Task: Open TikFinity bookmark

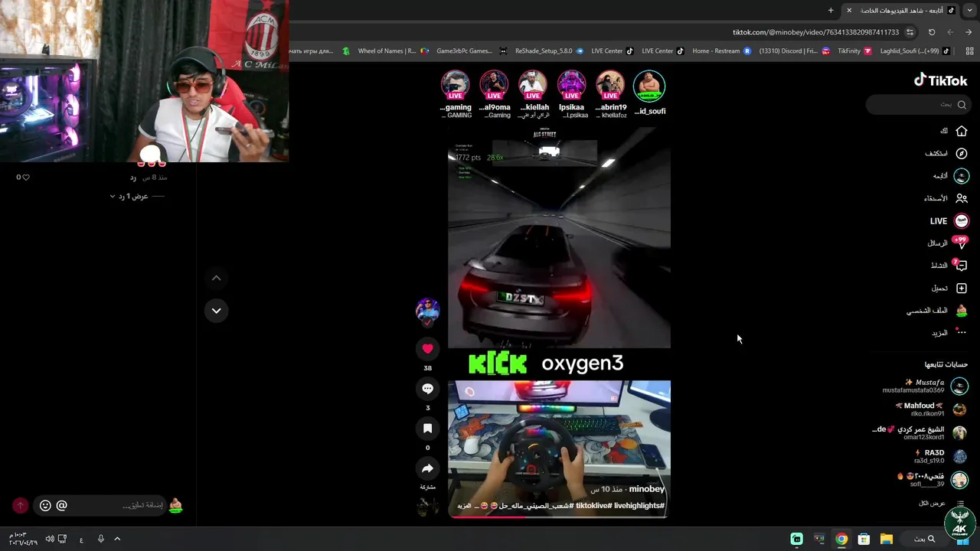Action: (854, 51)
